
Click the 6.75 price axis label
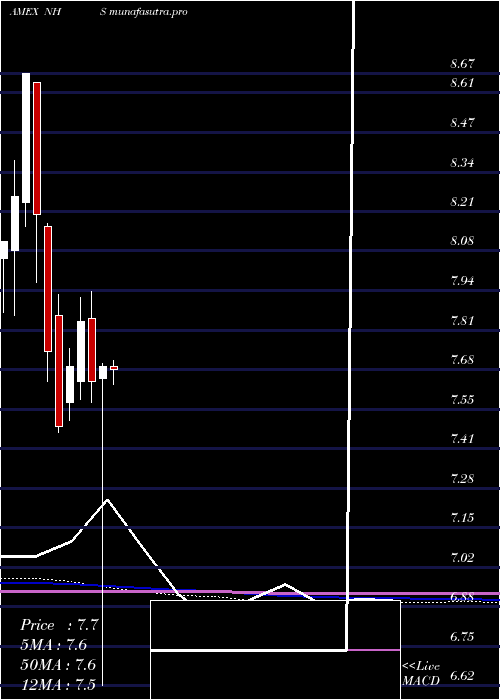click(x=462, y=637)
